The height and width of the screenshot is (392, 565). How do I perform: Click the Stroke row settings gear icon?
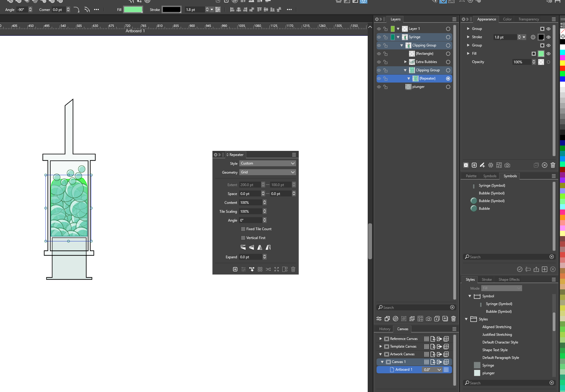pos(533,37)
